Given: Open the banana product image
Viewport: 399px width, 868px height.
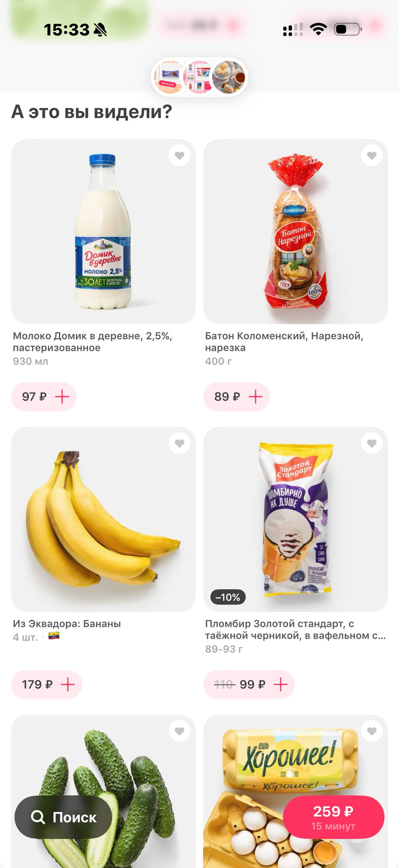Looking at the screenshot, I should [103, 519].
